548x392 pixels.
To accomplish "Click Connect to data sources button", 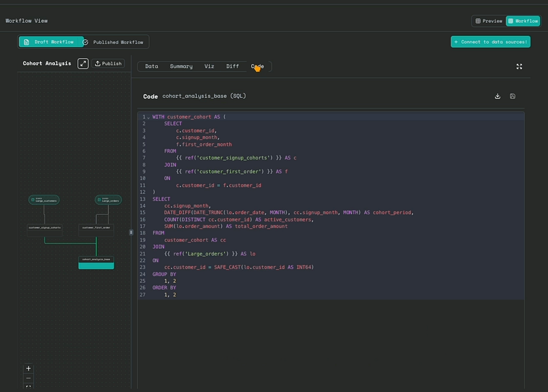I will [x=490, y=42].
